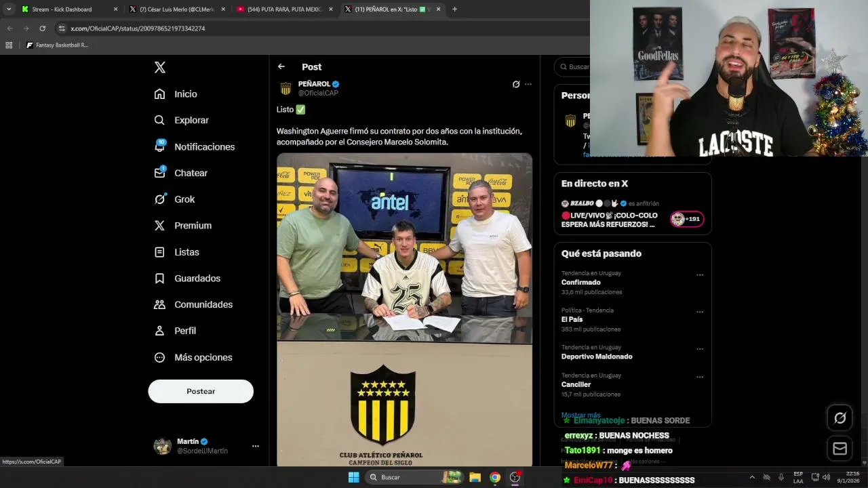Click the microphone tray icon

pos(781,477)
